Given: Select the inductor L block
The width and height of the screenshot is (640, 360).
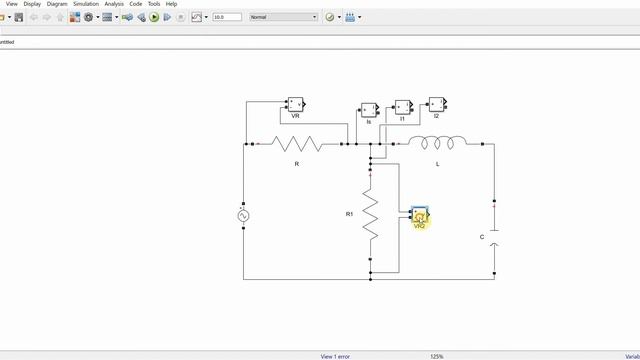Looking at the screenshot, I should (x=437, y=143).
